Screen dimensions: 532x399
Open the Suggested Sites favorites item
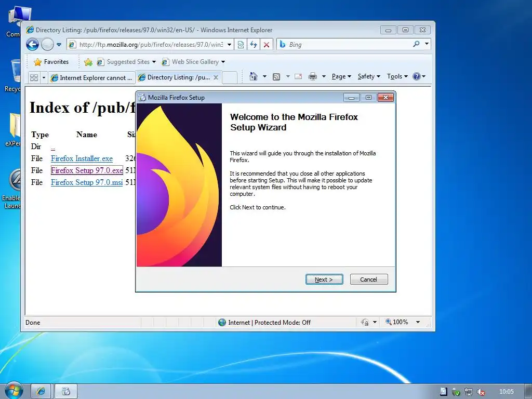pyautogui.click(x=126, y=62)
